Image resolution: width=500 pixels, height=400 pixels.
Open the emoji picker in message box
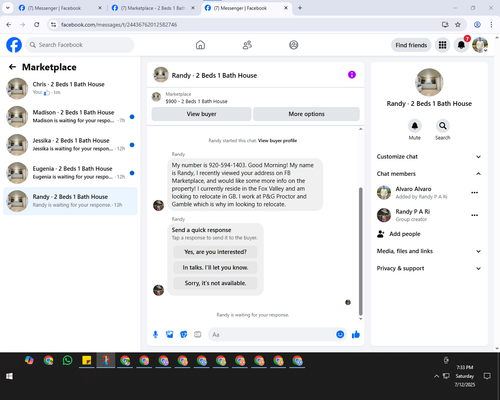tap(340, 334)
